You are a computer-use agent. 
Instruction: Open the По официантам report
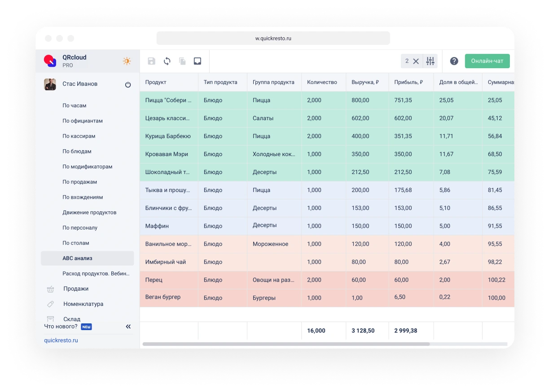point(83,121)
